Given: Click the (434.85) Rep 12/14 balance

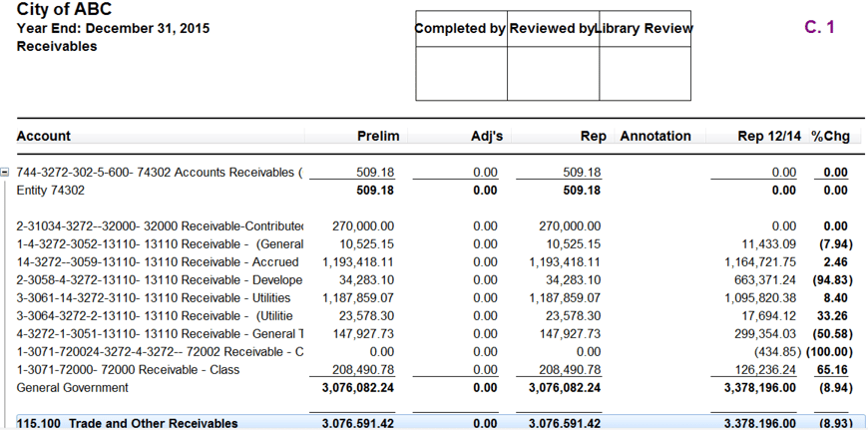Looking at the screenshot, I should 774,352.
